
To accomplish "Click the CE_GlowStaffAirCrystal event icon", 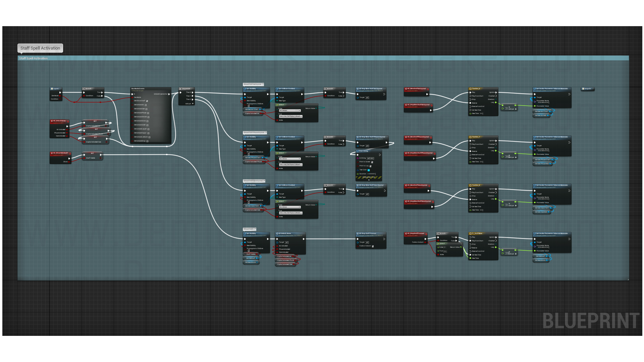I will pyautogui.click(x=406, y=89).
